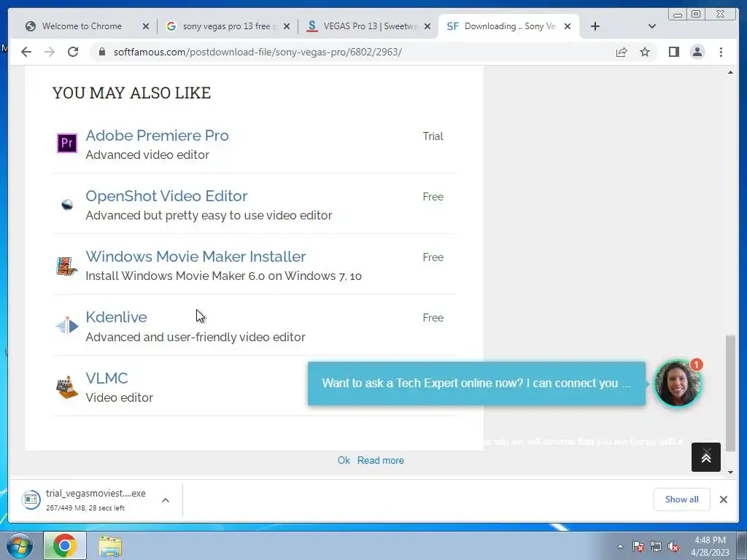Screen dimensions: 747x560
Task: Click 'Advanced but pretty easy to use video editor'
Action: [x=209, y=215]
